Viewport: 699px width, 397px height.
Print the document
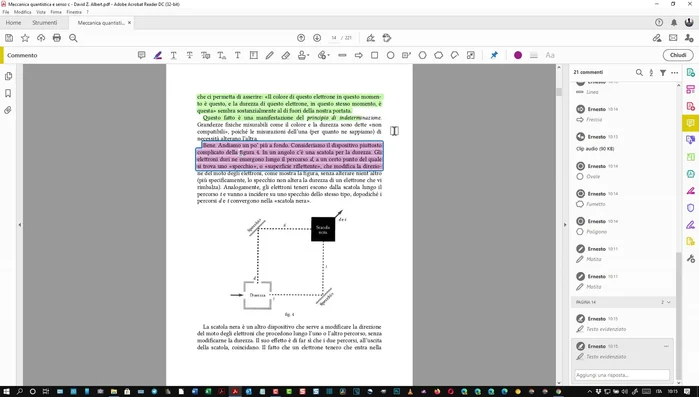coord(57,38)
